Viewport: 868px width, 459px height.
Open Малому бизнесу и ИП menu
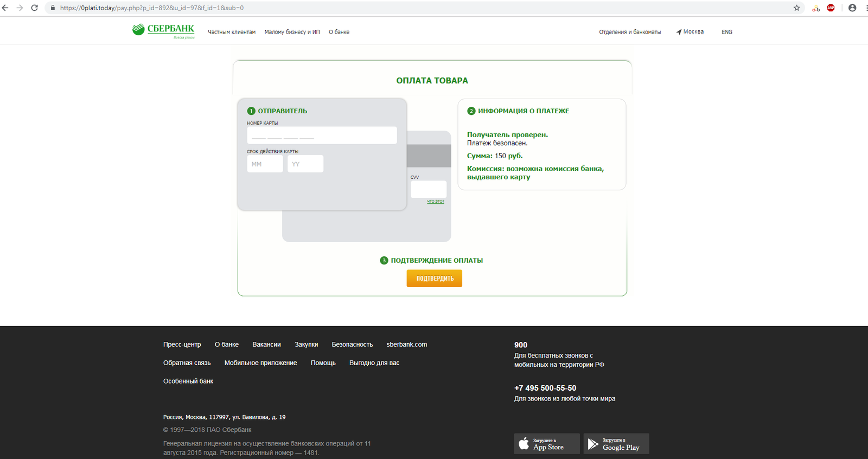pos(292,32)
